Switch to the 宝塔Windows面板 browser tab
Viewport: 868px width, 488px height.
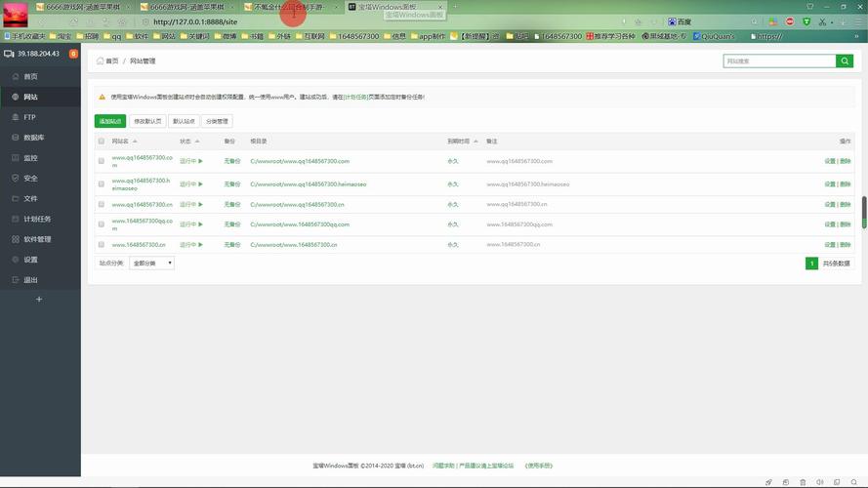394,7
